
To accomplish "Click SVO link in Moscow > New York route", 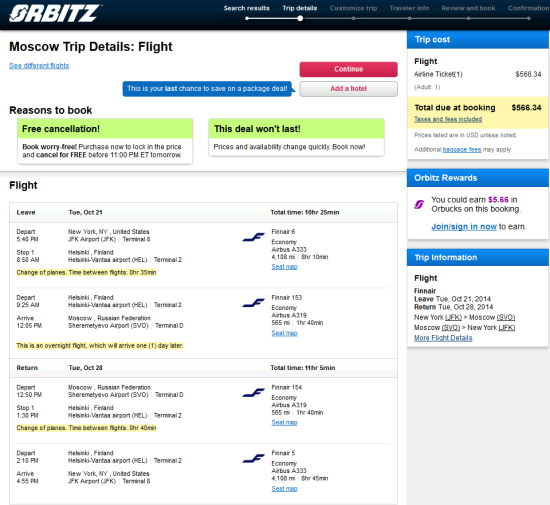I will pos(451,328).
